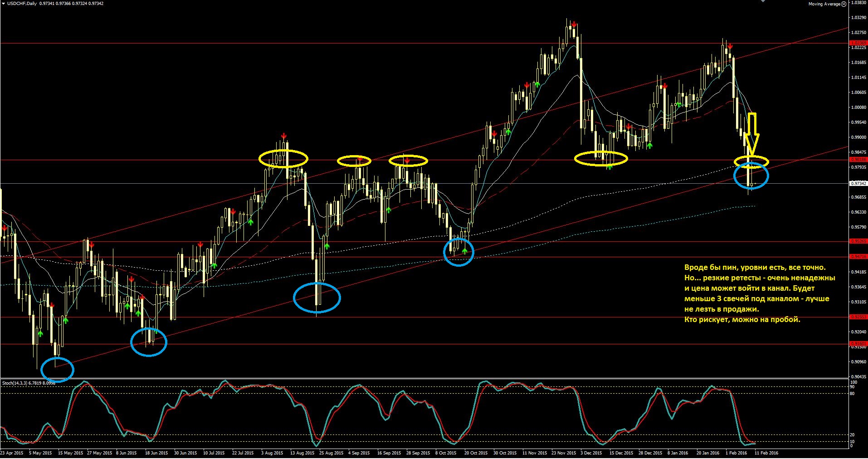
Task: Click the red 0.95265 price level label
Action: [x=858, y=241]
